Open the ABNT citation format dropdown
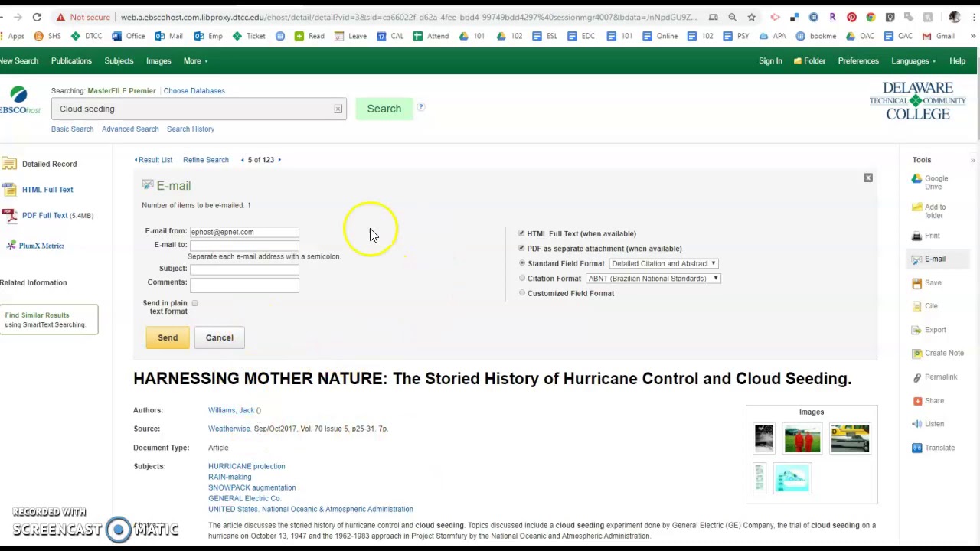The image size is (980, 551). pos(653,279)
